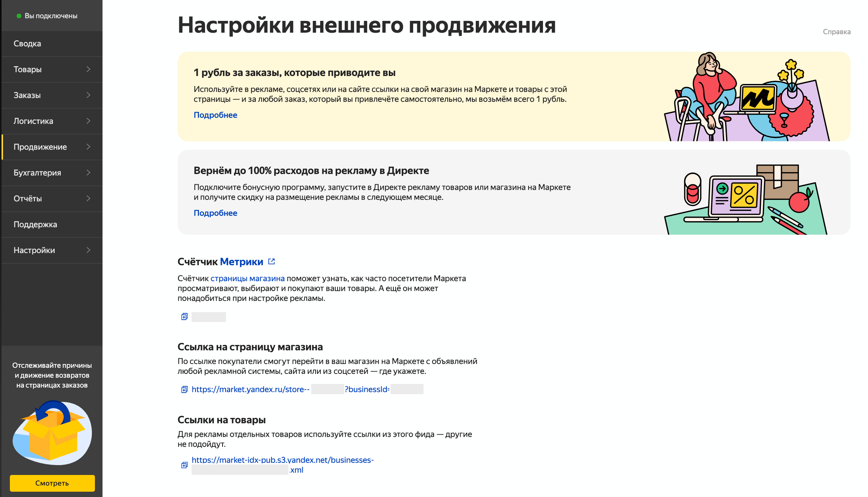The image size is (868, 497).
Task: Open Подробнее in the 1 рубль banner
Action: pyautogui.click(x=215, y=115)
